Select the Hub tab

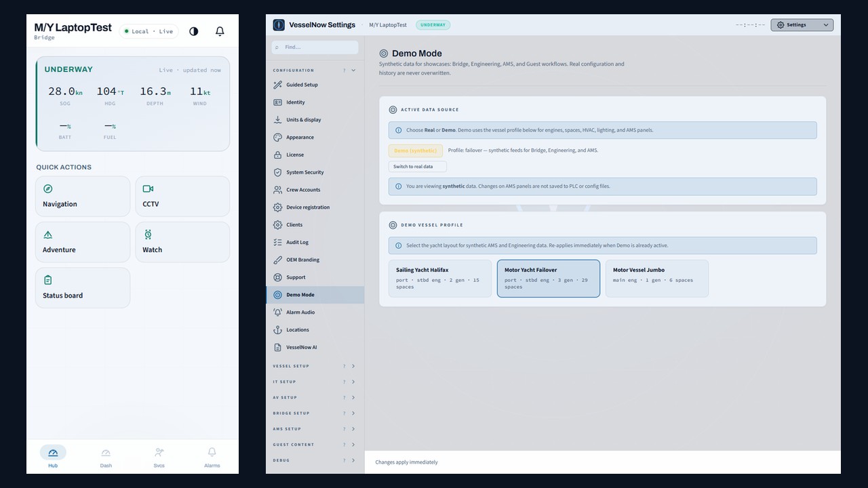[53, 457]
